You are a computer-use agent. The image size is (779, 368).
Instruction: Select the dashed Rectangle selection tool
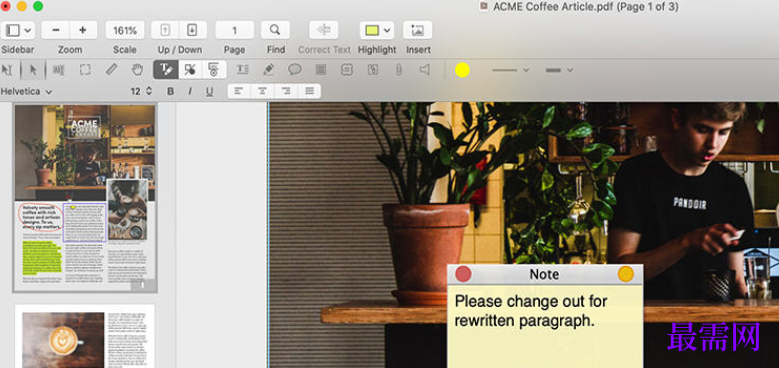[85, 70]
